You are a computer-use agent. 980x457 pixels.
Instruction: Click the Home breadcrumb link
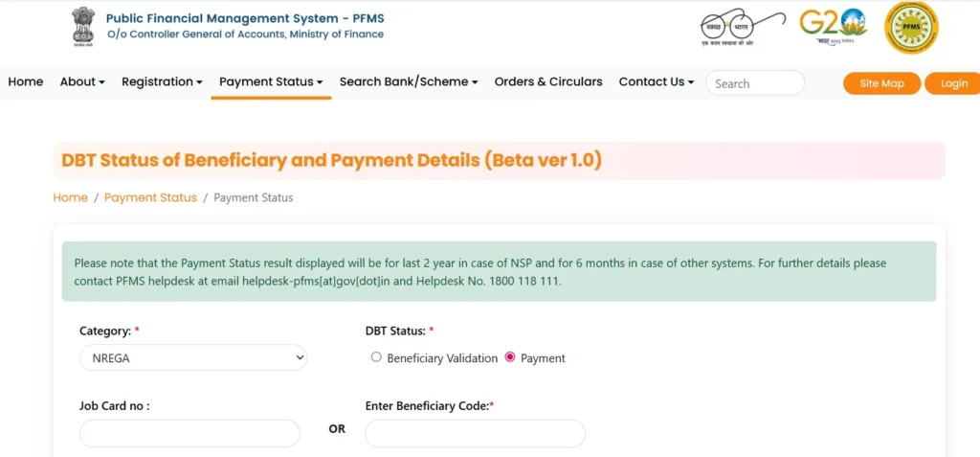[x=70, y=197]
